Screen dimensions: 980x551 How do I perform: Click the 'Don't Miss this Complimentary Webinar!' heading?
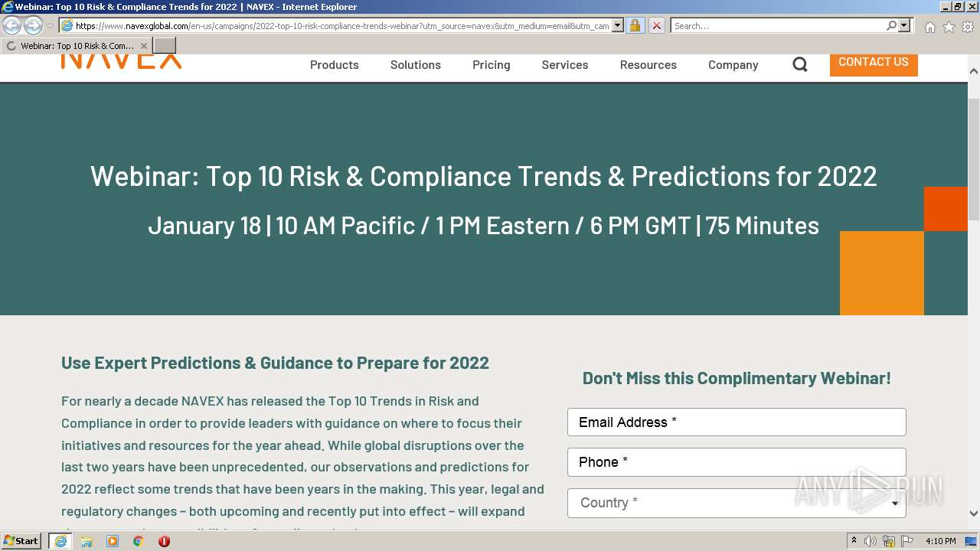point(737,378)
